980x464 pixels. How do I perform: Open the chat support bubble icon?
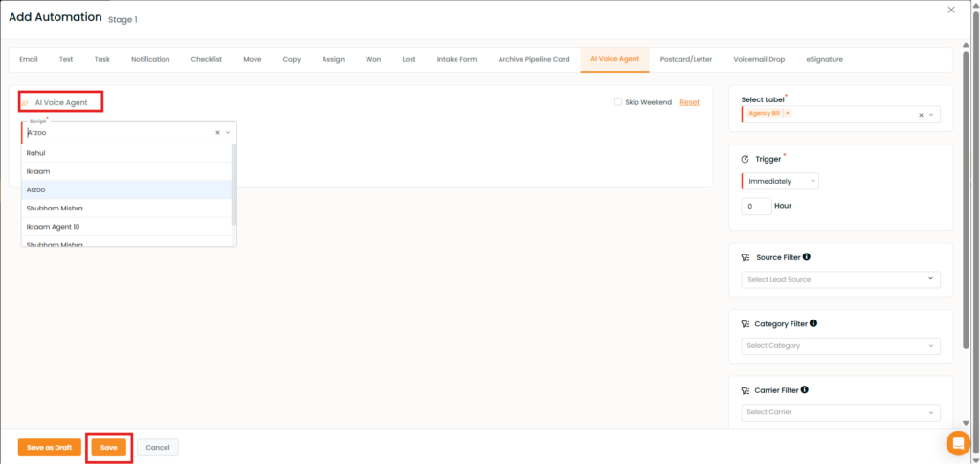pyautogui.click(x=957, y=443)
